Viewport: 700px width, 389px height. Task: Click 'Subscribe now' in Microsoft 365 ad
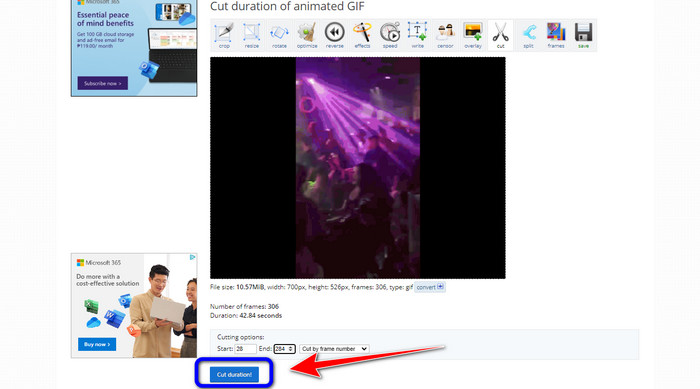[x=103, y=83]
